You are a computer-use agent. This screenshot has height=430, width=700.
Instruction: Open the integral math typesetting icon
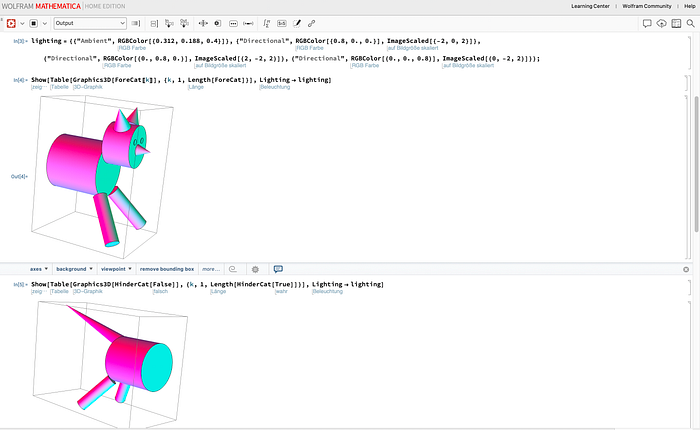coord(266,23)
